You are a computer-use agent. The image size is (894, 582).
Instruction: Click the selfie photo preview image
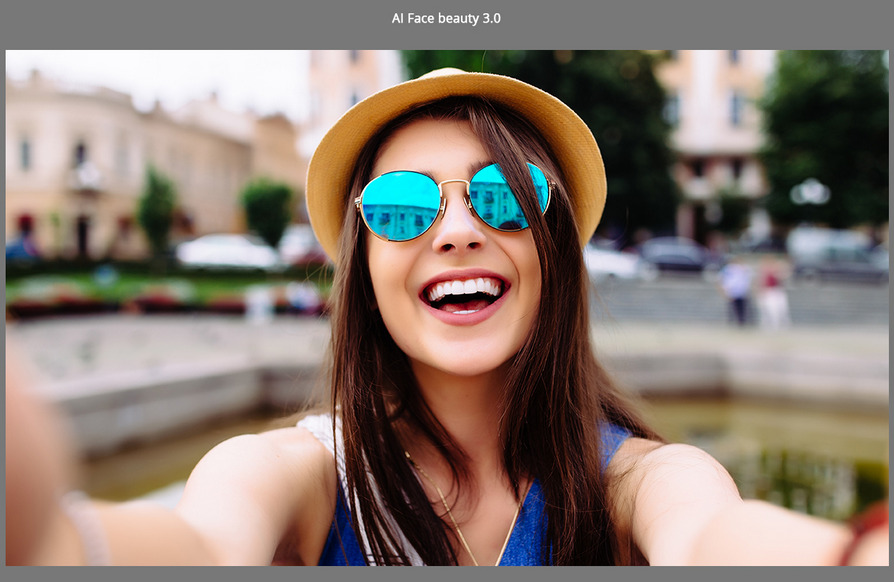[x=447, y=308]
